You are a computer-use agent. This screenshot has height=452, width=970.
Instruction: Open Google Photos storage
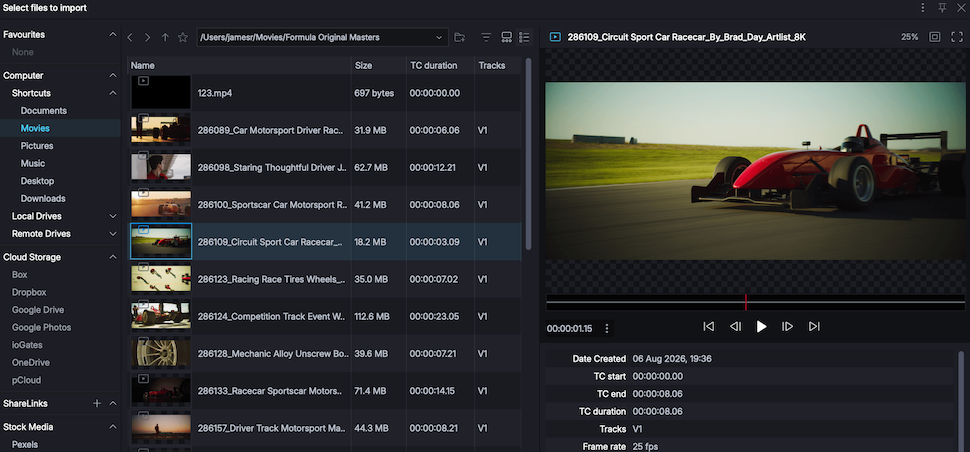click(x=41, y=328)
